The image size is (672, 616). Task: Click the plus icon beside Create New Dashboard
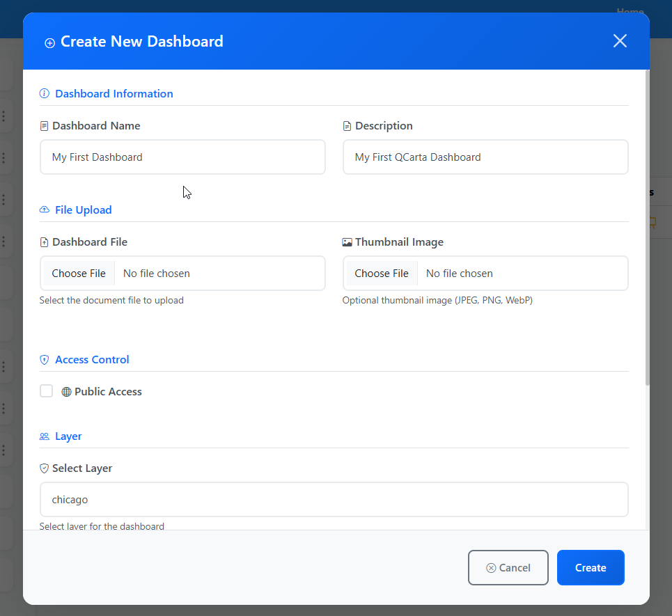[x=49, y=43]
